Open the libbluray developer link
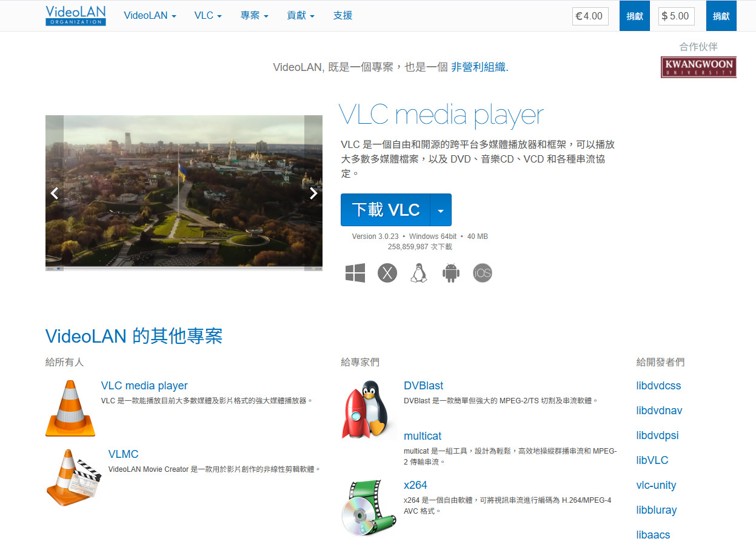This screenshot has width=756, height=544. pos(657,510)
